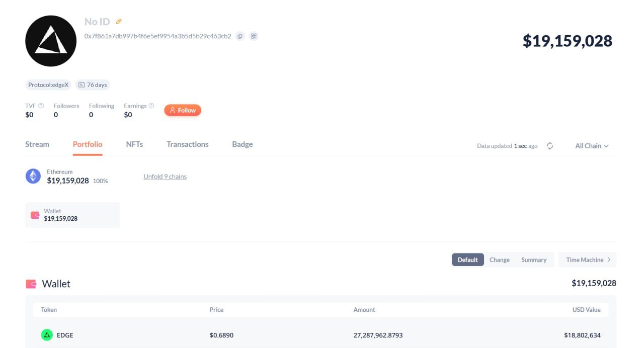644x348 pixels.
Task: Click the 27,287,962.8793 amount cell
Action: (378, 335)
